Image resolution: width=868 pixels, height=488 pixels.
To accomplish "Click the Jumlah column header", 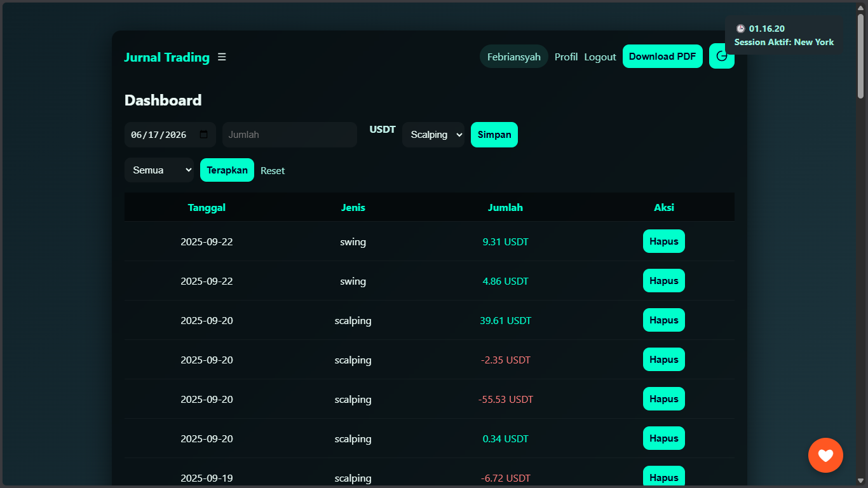I will click(x=505, y=207).
